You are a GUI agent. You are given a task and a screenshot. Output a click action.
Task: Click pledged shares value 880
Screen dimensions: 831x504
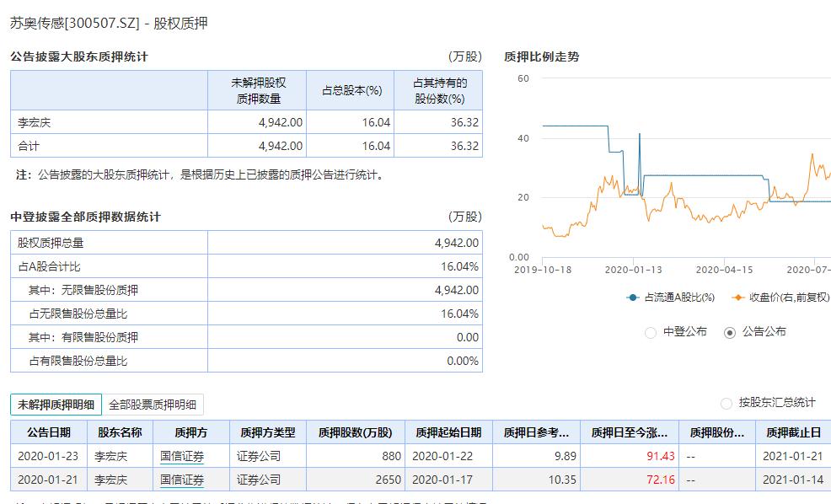(391, 456)
